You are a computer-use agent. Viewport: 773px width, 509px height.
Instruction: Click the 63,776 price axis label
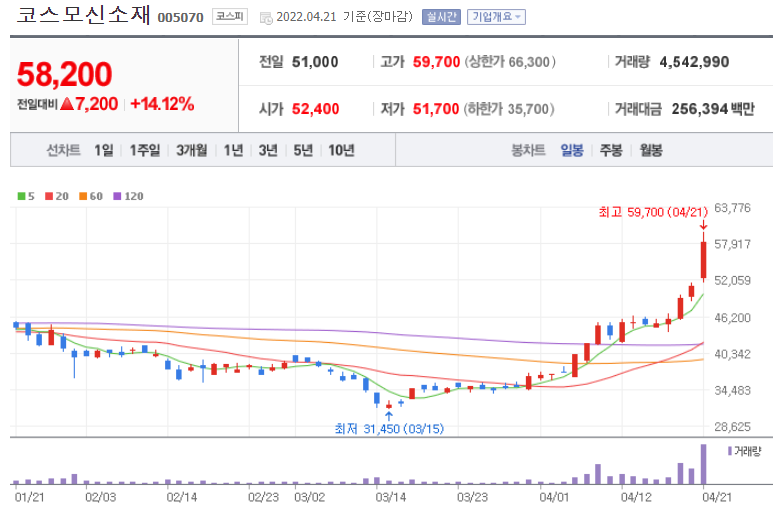pos(733,208)
